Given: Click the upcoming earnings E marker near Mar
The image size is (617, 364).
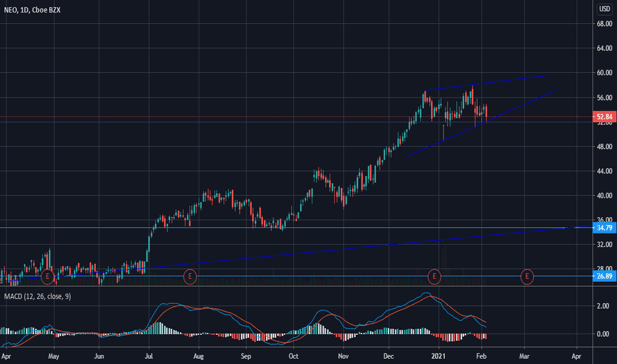Looking at the screenshot, I should click(x=527, y=276).
